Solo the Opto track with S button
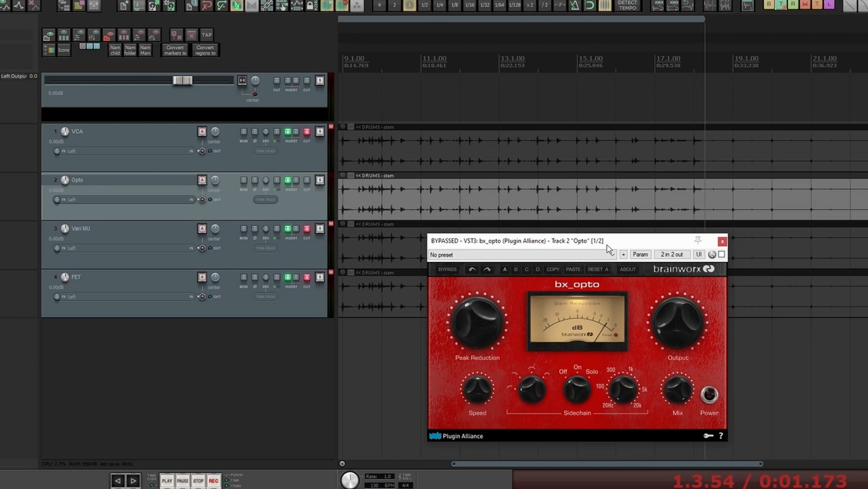 click(x=320, y=180)
